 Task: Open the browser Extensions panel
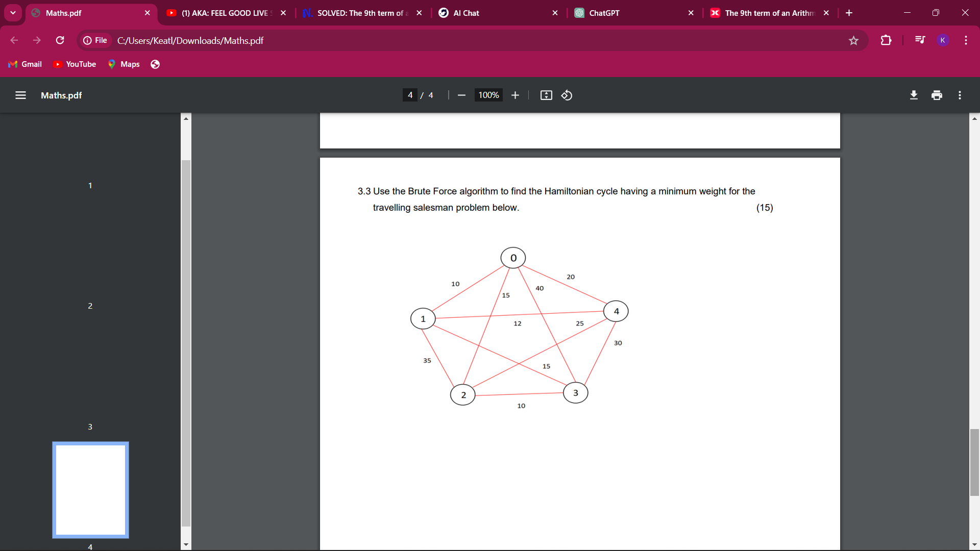click(886, 40)
